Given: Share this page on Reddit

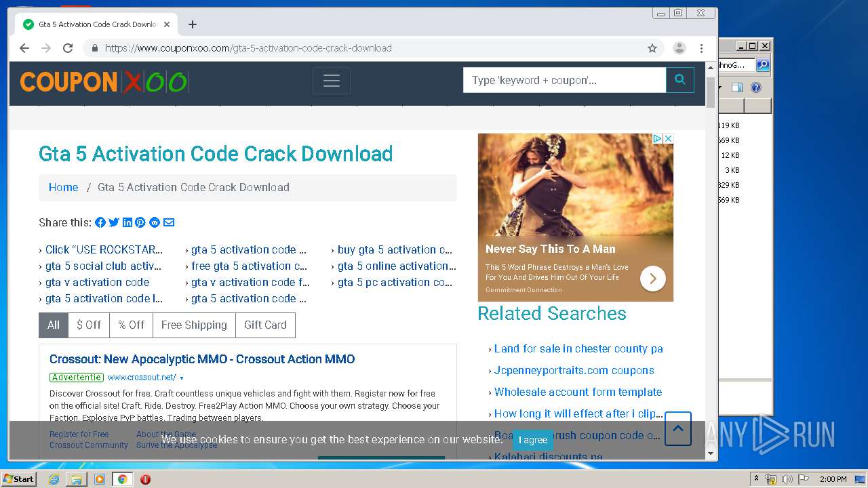Looking at the screenshot, I should pyautogui.click(x=155, y=222).
